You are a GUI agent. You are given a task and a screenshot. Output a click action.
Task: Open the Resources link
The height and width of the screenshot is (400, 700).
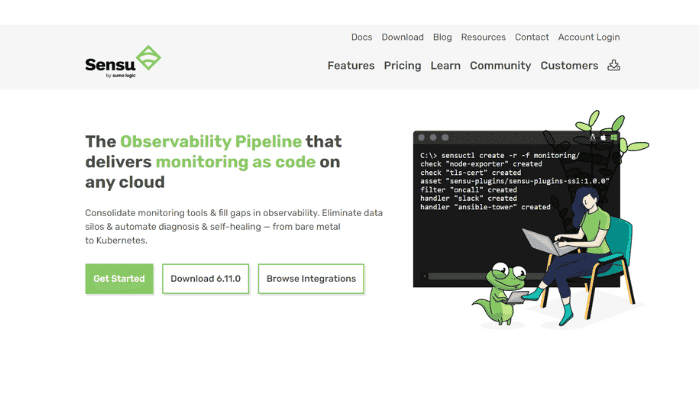tap(483, 37)
